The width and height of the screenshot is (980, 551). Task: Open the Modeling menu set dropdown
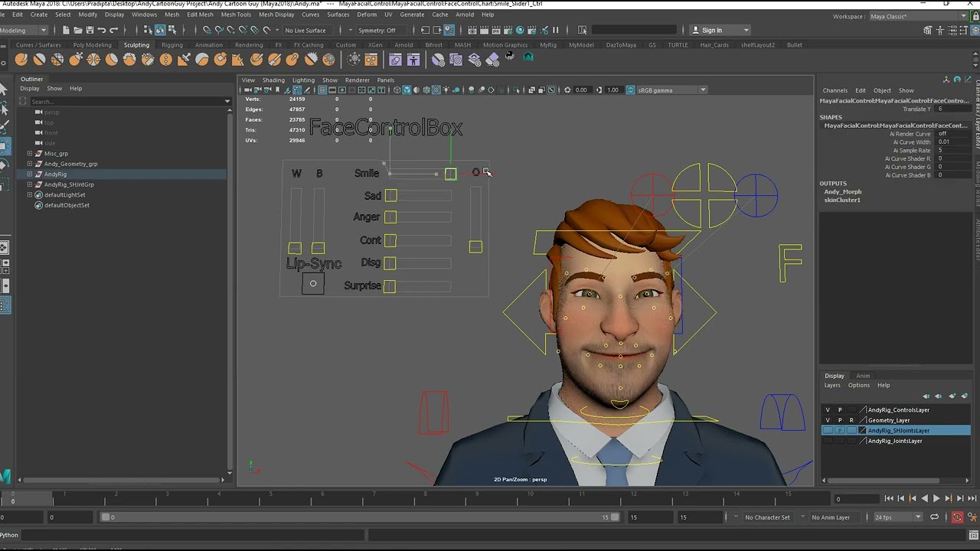pyautogui.click(x=23, y=30)
